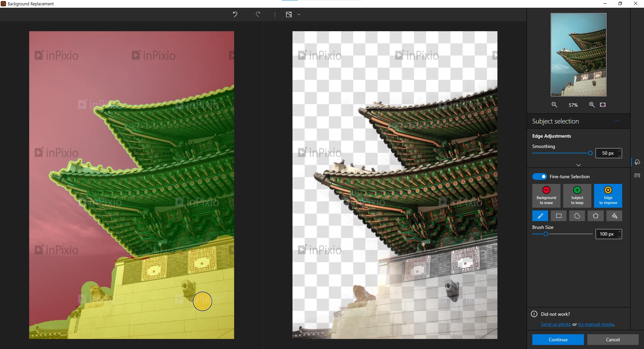This screenshot has height=349, width=644.
Task: Increase Brush Size with the up stepper
Action: (619, 232)
